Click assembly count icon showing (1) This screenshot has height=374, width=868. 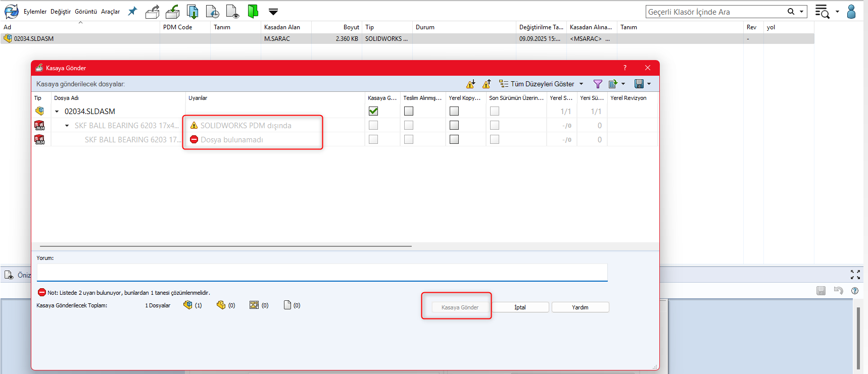(x=187, y=305)
